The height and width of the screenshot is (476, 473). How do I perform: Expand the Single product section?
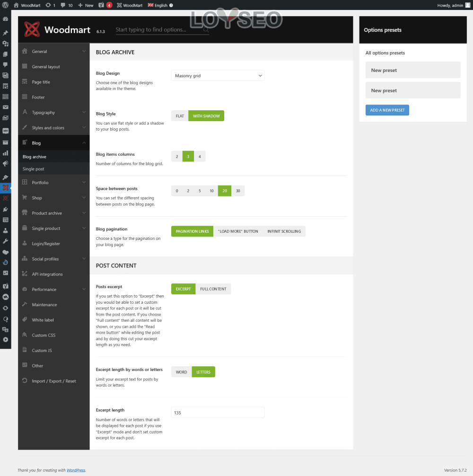click(54, 228)
